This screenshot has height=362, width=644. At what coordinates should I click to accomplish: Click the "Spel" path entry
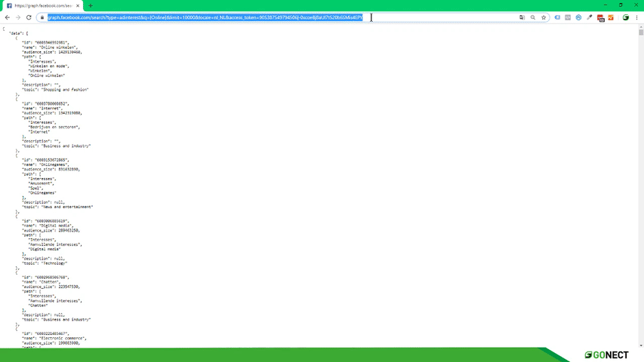pyautogui.click(x=35, y=189)
